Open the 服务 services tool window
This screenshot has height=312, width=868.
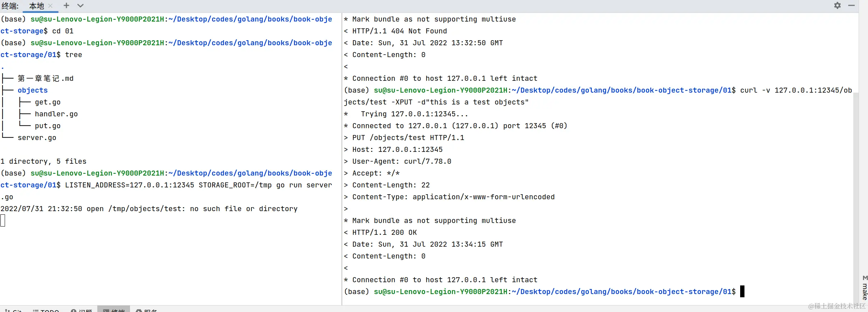coord(147,310)
